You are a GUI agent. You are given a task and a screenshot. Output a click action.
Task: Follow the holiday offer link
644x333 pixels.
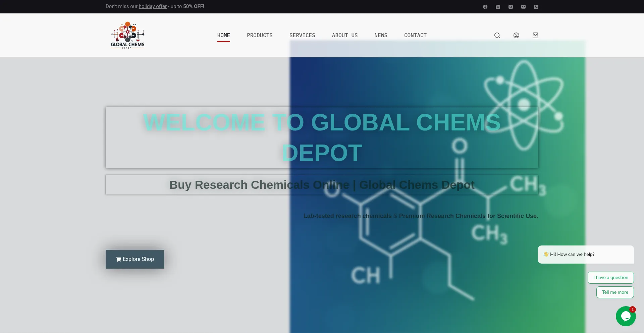click(x=153, y=6)
